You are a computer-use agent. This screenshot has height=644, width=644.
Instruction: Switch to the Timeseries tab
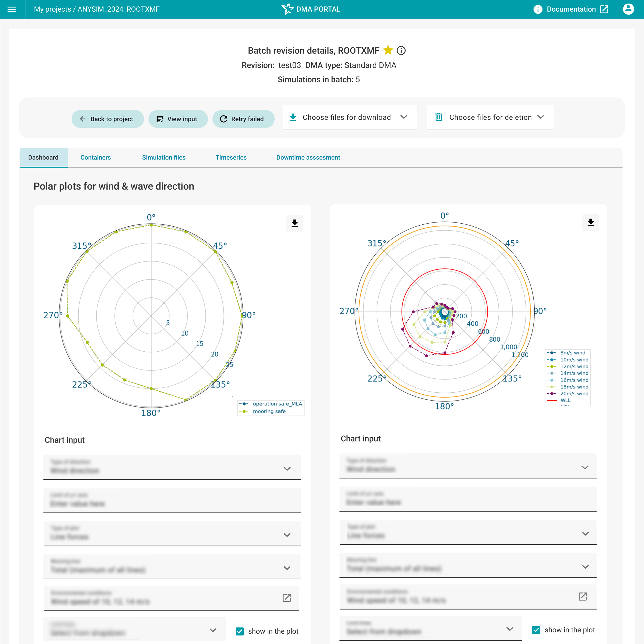pos(231,158)
